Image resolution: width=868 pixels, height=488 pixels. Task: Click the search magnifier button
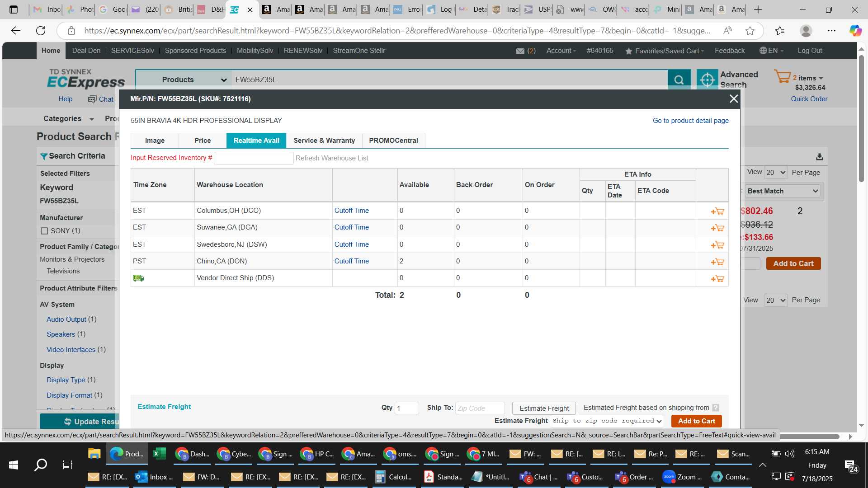point(679,80)
